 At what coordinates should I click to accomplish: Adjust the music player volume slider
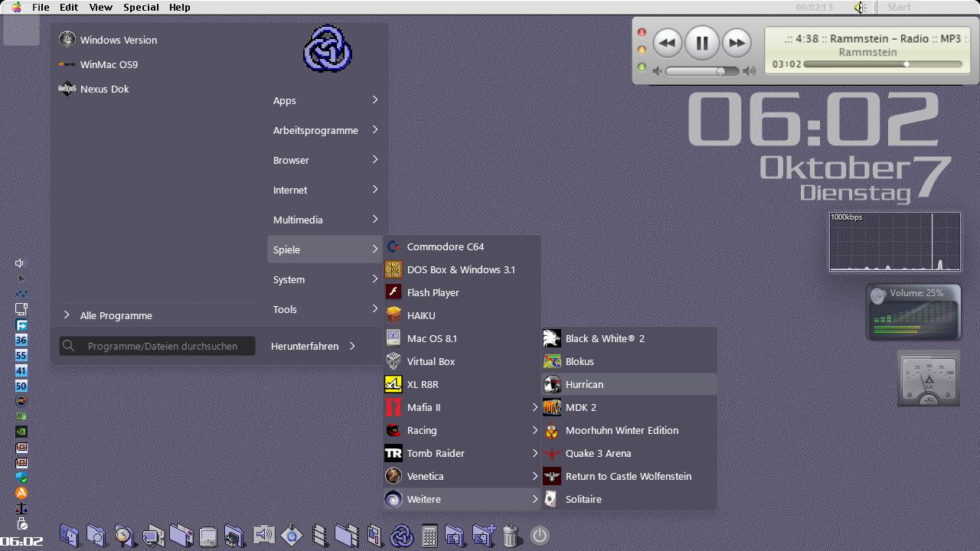click(702, 70)
